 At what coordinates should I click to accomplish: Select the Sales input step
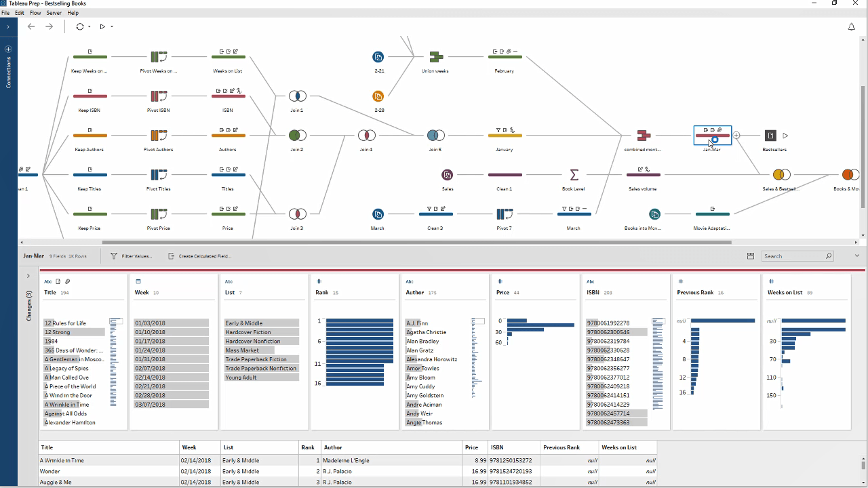pyautogui.click(x=448, y=175)
